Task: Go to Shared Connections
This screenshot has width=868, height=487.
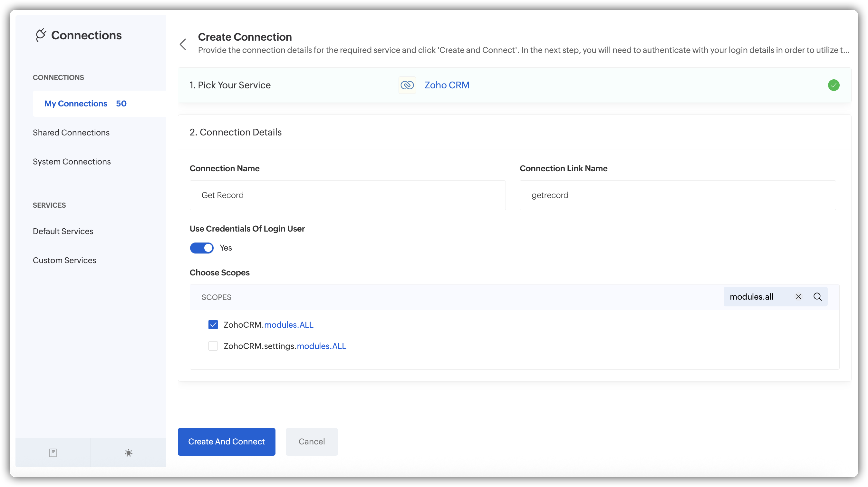Action: (x=71, y=133)
